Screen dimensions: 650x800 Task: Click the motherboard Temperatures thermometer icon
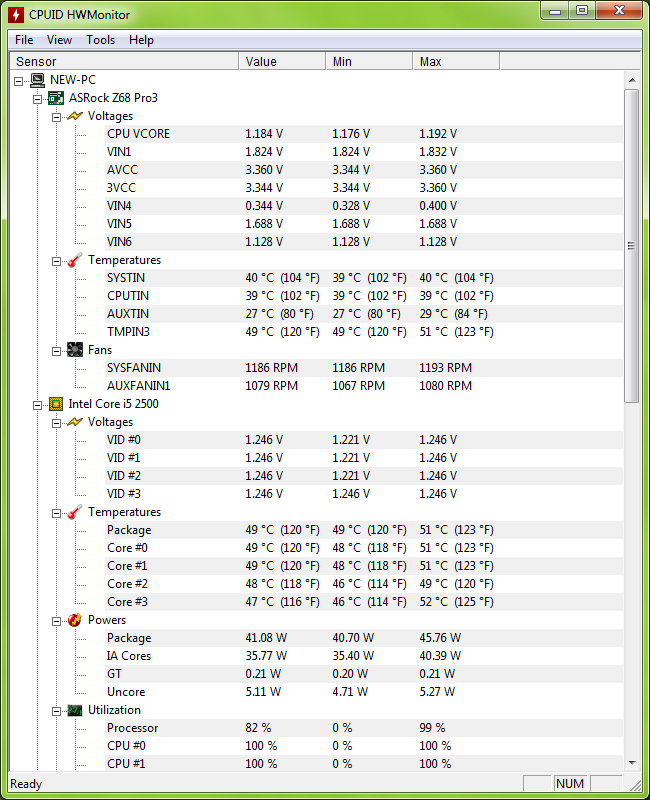point(75,260)
